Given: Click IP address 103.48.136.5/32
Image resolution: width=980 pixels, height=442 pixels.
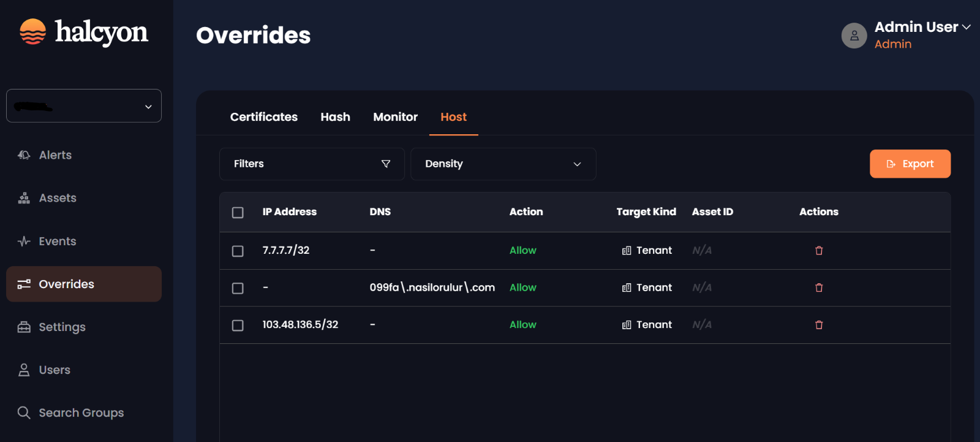Looking at the screenshot, I should tap(300, 324).
